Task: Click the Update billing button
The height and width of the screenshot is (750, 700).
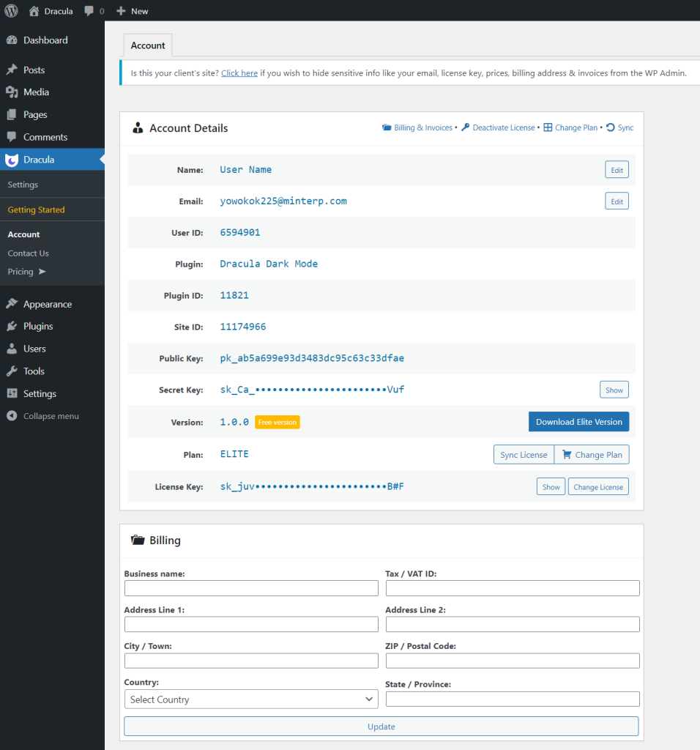Action: pyautogui.click(x=381, y=726)
